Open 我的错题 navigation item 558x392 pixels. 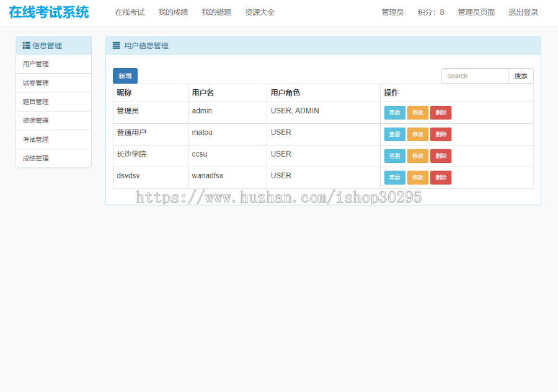point(216,12)
